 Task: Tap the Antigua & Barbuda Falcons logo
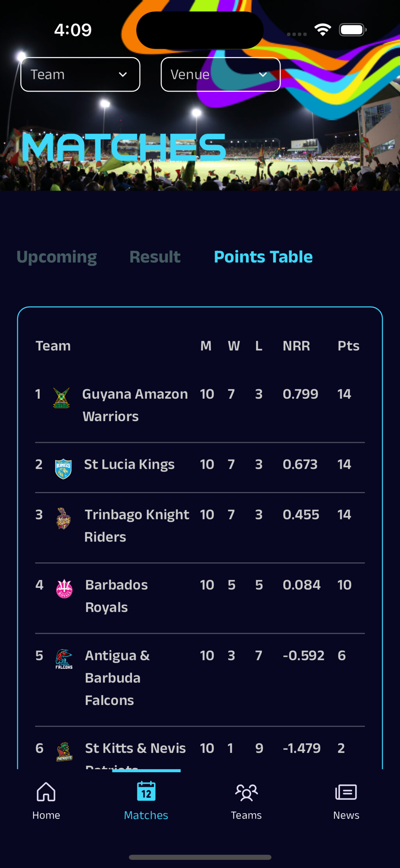pyautogui.click(x=64, y=659)
